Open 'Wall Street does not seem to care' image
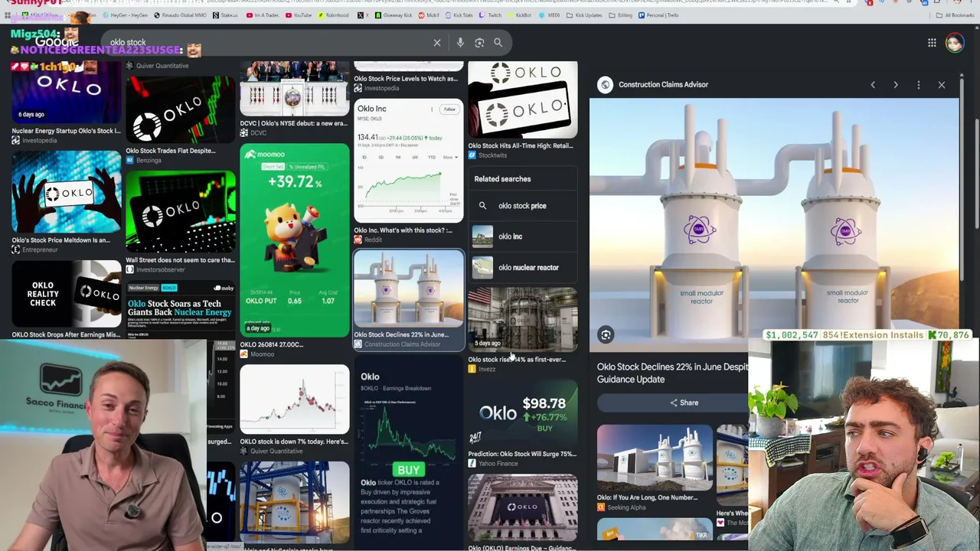The image size is (980, 551). 181,211
